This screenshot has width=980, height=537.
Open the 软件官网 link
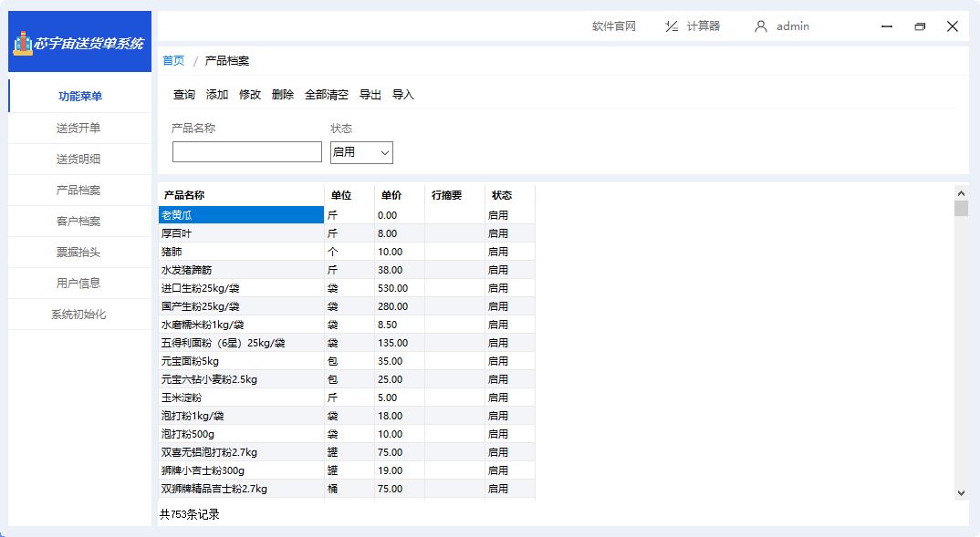pos(614,26)
